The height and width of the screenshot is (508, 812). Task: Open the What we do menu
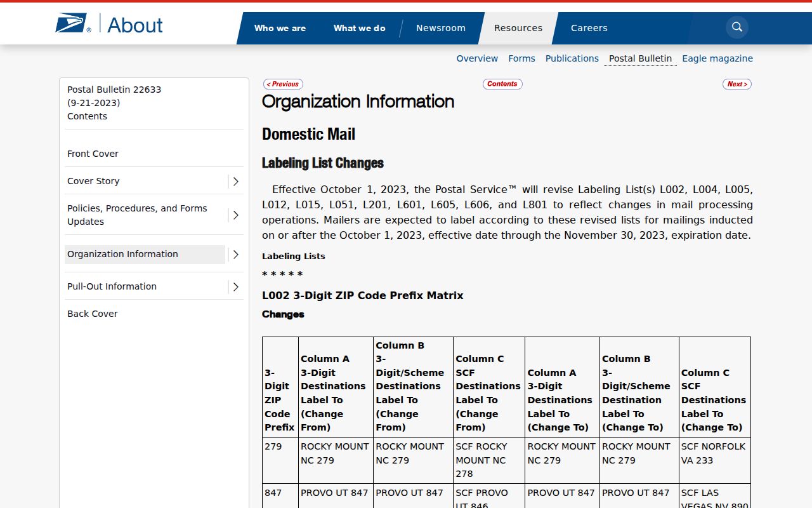(360, 28)
